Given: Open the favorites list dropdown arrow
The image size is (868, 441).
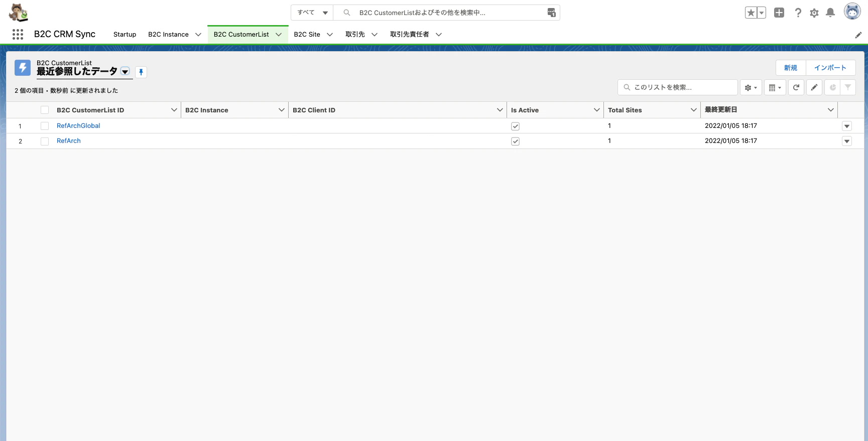Looking at the screenshot, I should point(762,13).
